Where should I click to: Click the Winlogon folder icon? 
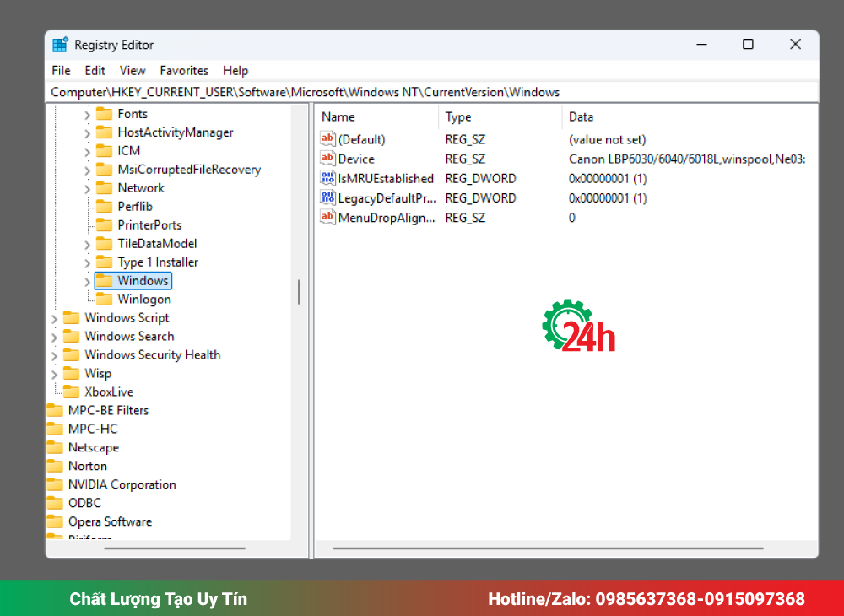point(104,299)
